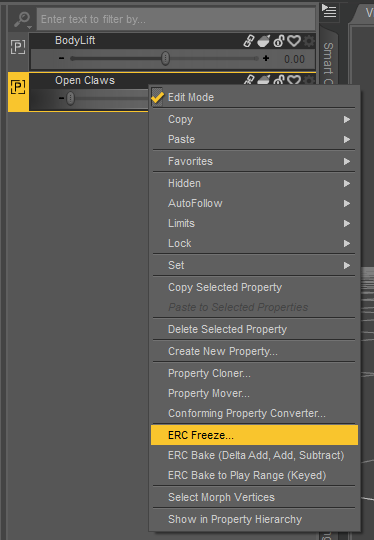374x540 pixels.
Task: Open the pane options menu icon
Action: tap(329, 11)
